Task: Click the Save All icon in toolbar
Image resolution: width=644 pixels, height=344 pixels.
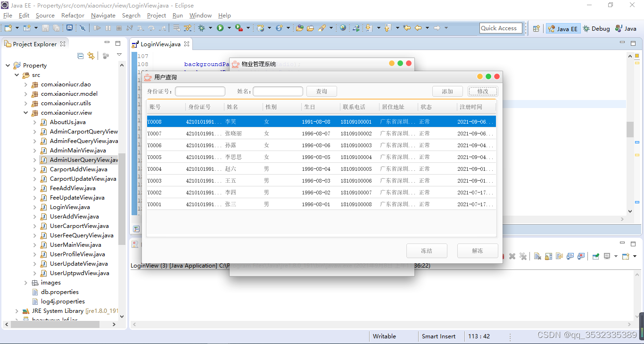Action: coord(56,28)
